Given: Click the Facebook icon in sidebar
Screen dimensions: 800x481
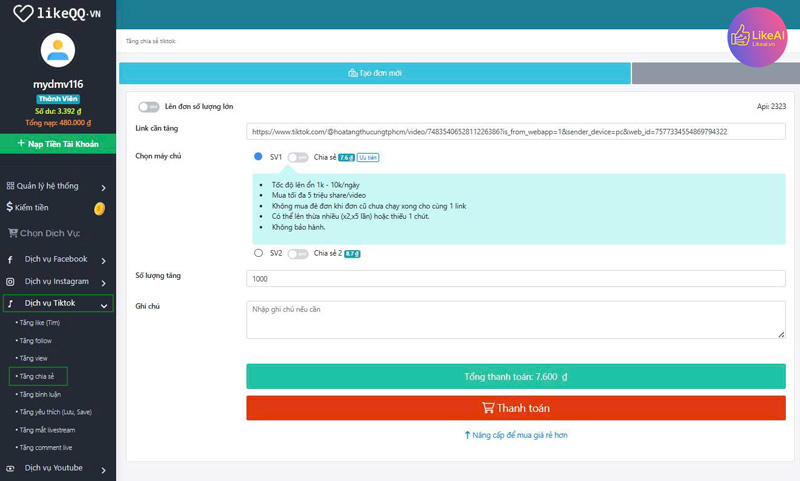Looking at the screenshot, I should (11, 259).
